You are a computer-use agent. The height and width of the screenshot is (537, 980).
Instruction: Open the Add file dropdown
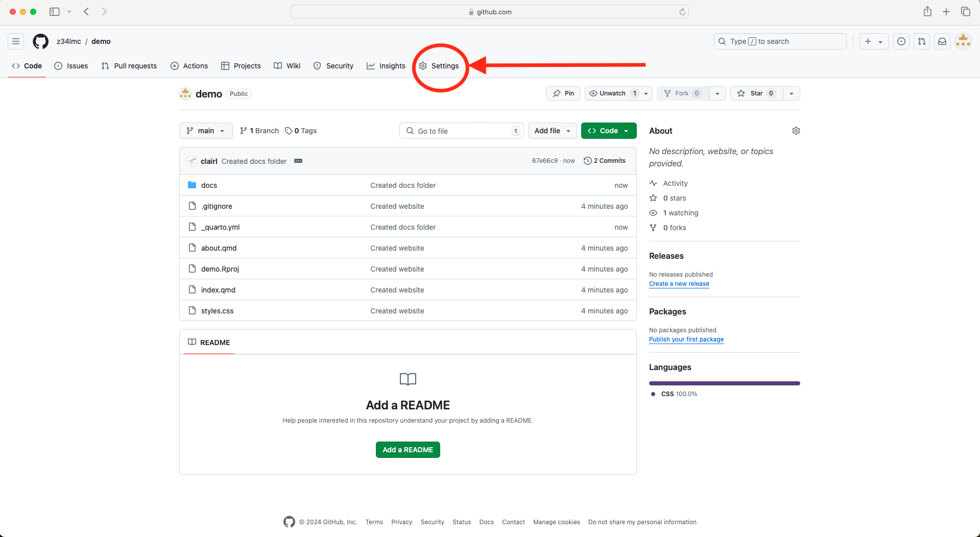pos(552,131)
